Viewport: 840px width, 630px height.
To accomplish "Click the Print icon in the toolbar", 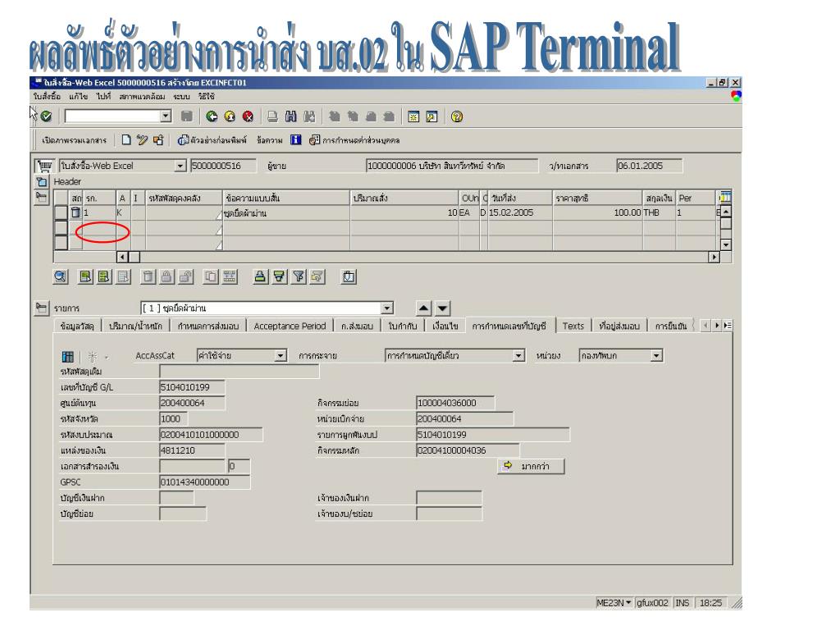I will click(272, 116).
